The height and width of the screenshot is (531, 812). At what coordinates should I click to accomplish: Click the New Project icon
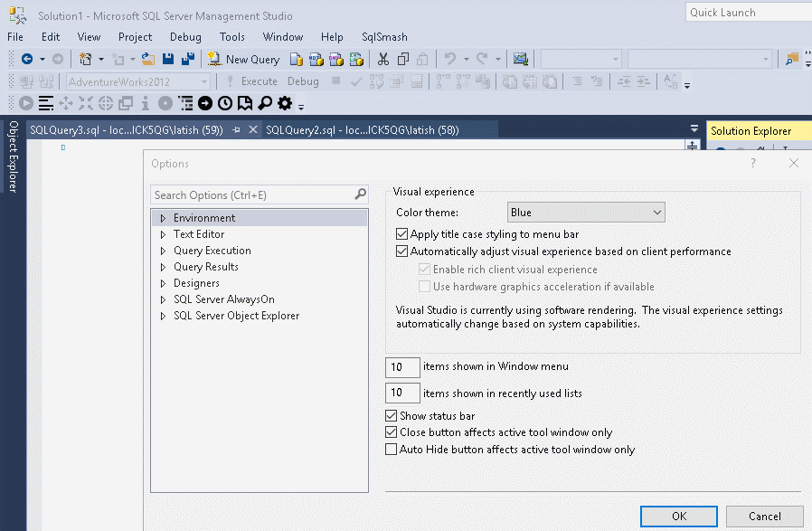click(x=85, y=59)
